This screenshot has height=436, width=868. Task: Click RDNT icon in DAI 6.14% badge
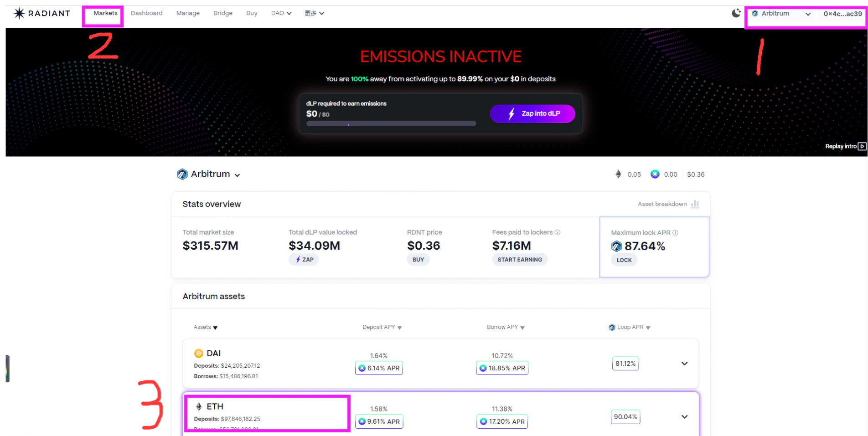click(x=362, y=368)
